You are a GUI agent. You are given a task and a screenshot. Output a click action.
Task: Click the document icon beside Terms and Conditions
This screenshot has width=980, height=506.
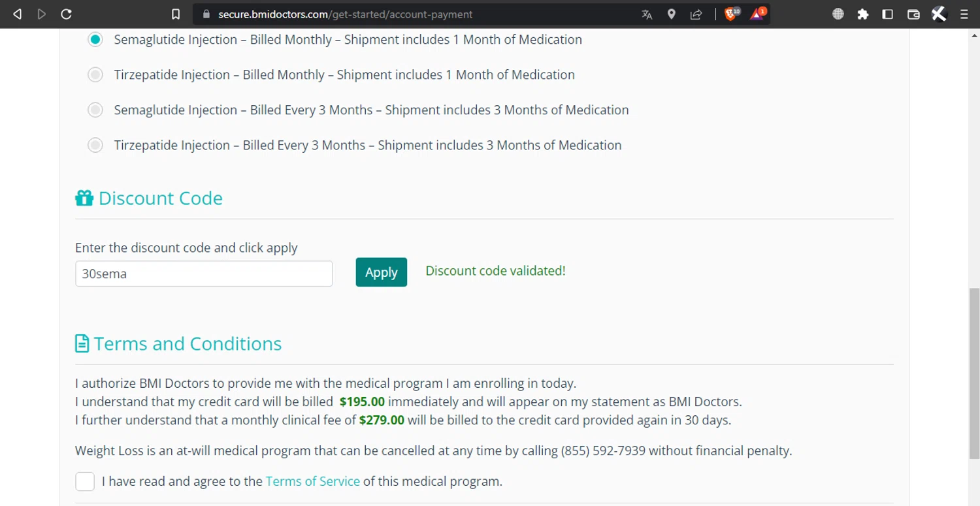pyautogui.click(x=82, y=343)
